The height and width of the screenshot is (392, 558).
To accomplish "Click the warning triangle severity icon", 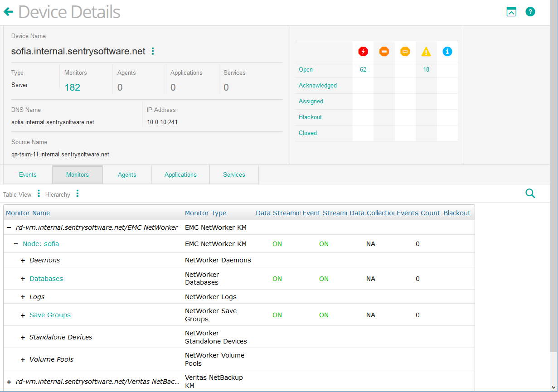I will [x=426, y=52].
